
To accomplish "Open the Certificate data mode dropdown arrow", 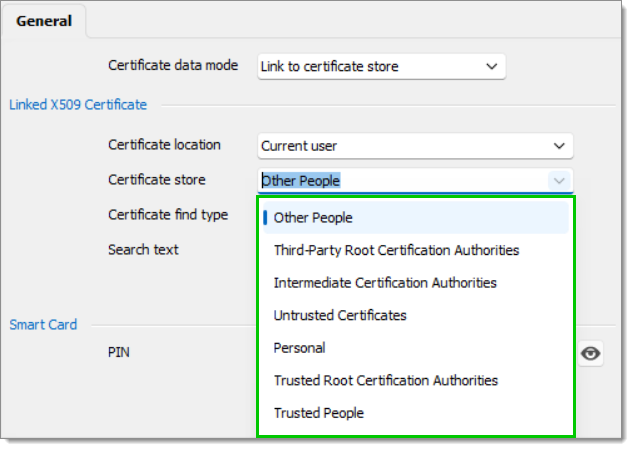I will coord(491,67).
